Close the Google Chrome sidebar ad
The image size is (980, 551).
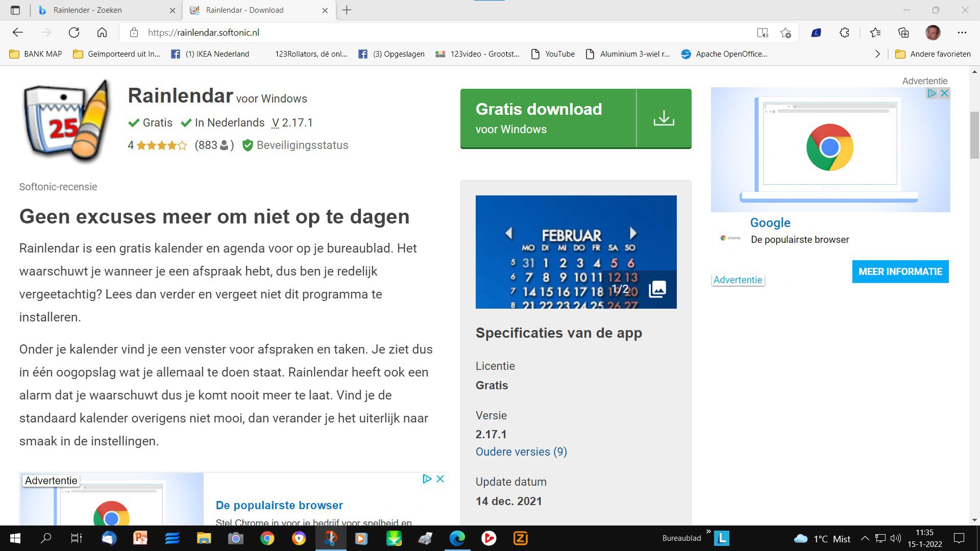pos(944,93)
